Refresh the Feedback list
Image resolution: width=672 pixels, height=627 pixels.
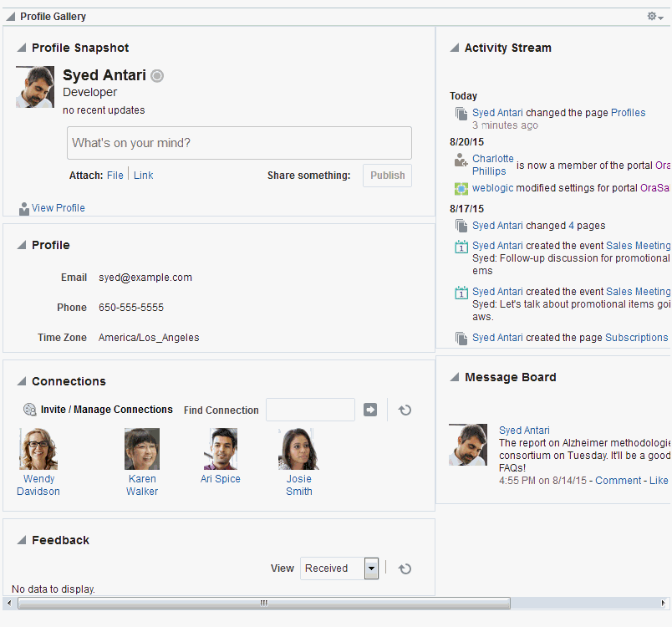point(405,568)
